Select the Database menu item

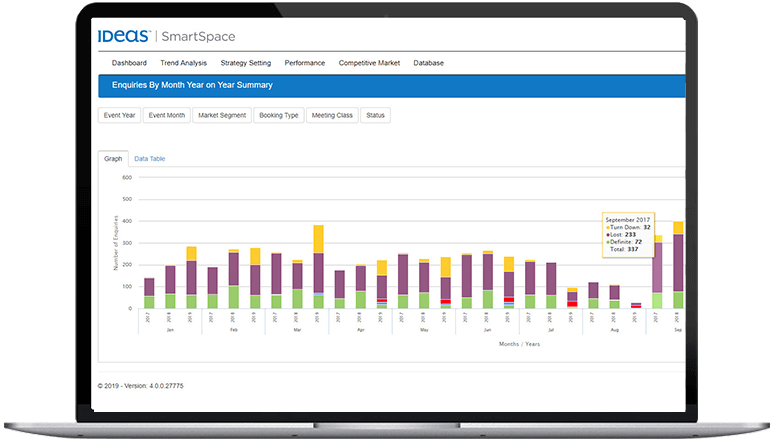coord(429,63)
